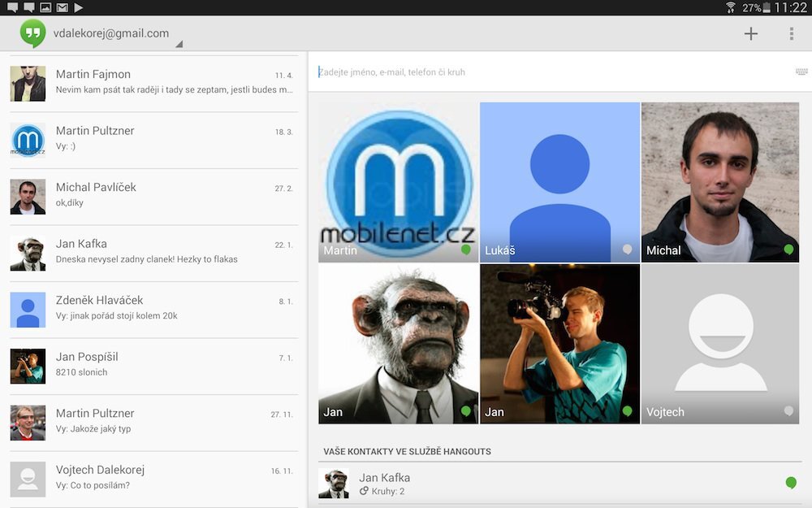The image size is (812, 508).
Task: Tap the Wi-Fi icon in status bar
Action: [731, 7]
